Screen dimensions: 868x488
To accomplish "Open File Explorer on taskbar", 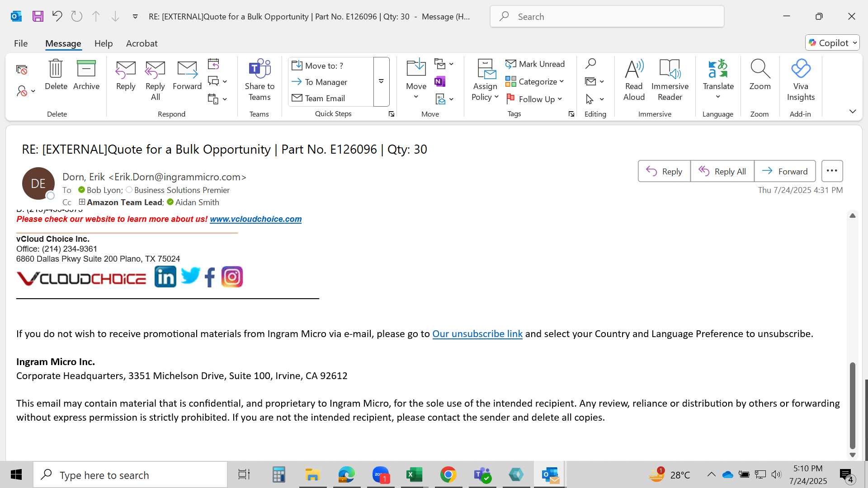I will coord(312,475).
